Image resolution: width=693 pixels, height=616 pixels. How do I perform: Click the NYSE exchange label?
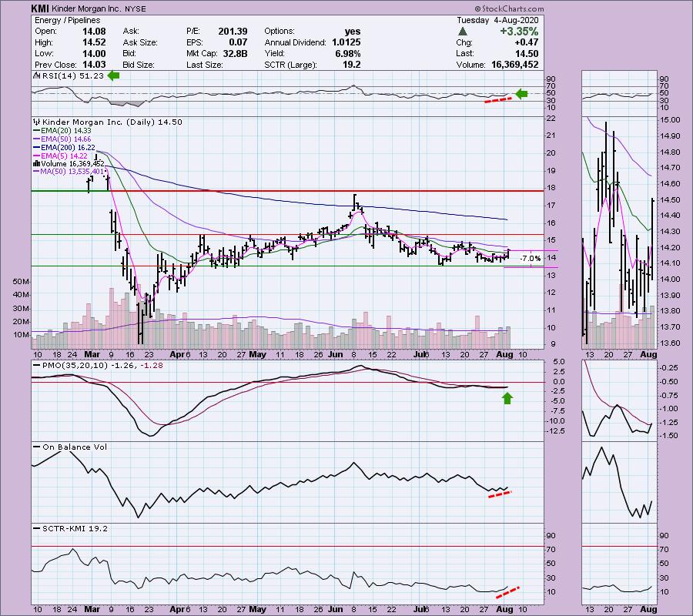136,8
